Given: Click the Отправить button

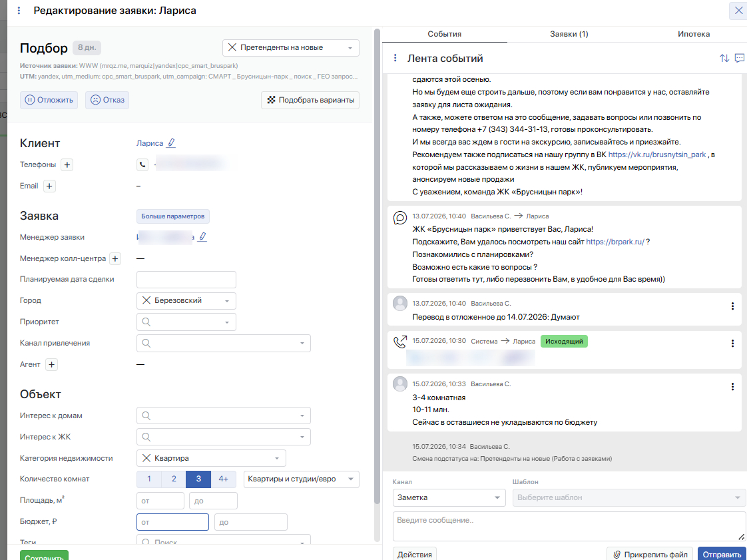Looking at the screenshot, I should point(722,554).
